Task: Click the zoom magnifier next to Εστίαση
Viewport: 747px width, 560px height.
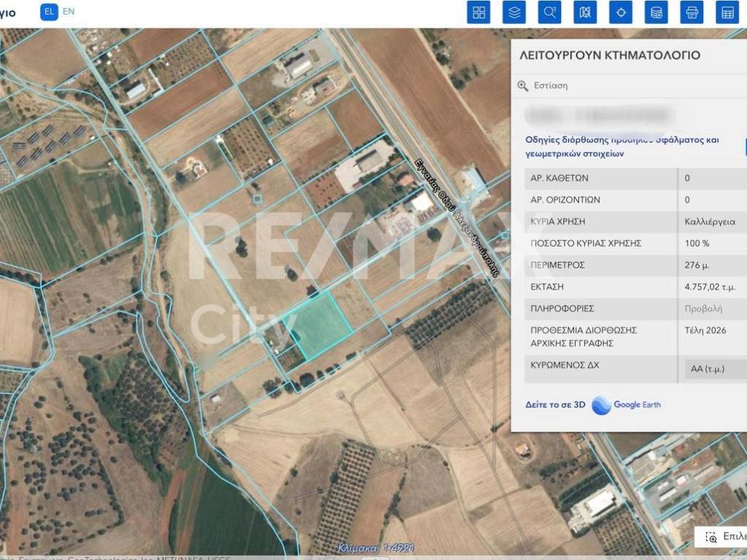Action: 522,85
